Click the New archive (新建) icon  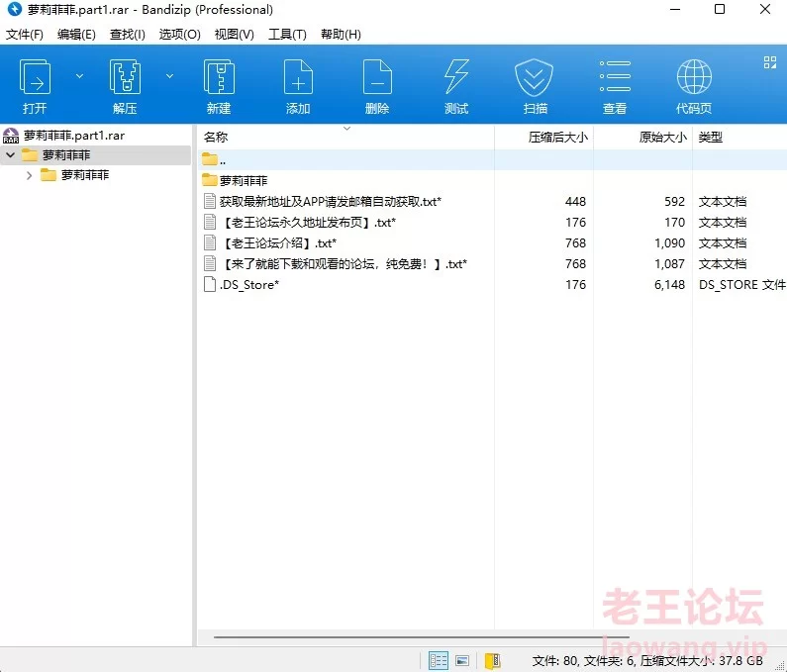[x=219, y=77]
